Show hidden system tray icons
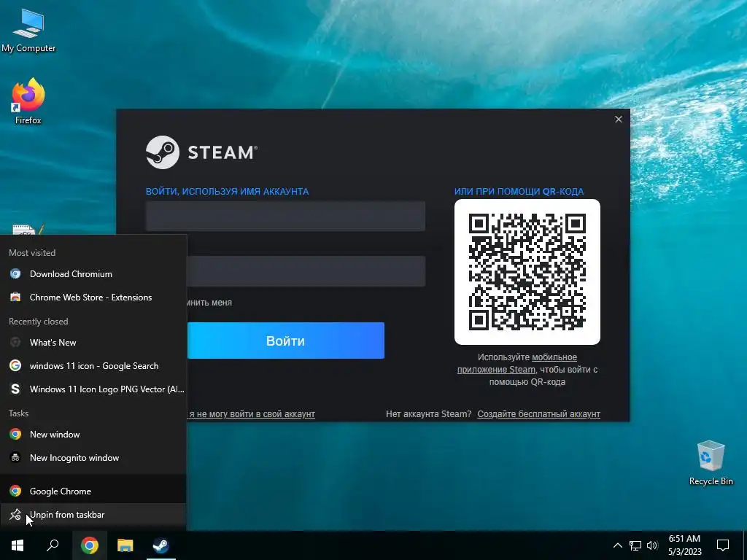Screen dimensions: 747x560 tap(617, 545)
